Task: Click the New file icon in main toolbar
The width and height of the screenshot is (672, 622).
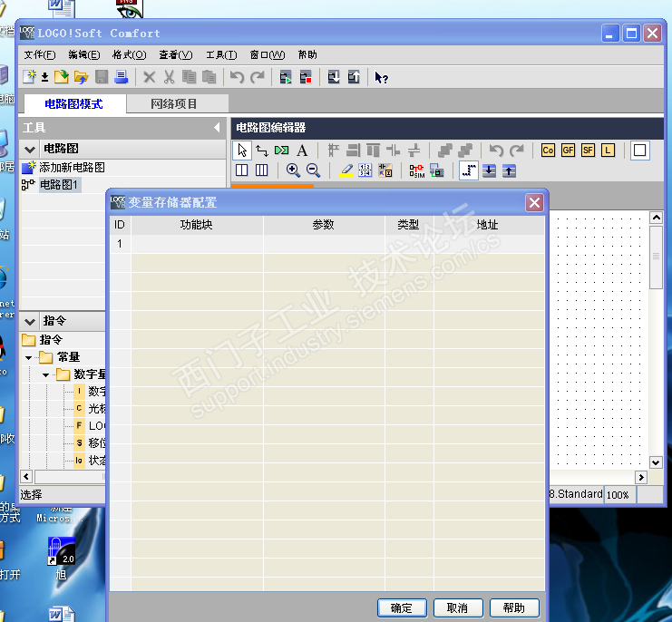Action: [29, 77]
